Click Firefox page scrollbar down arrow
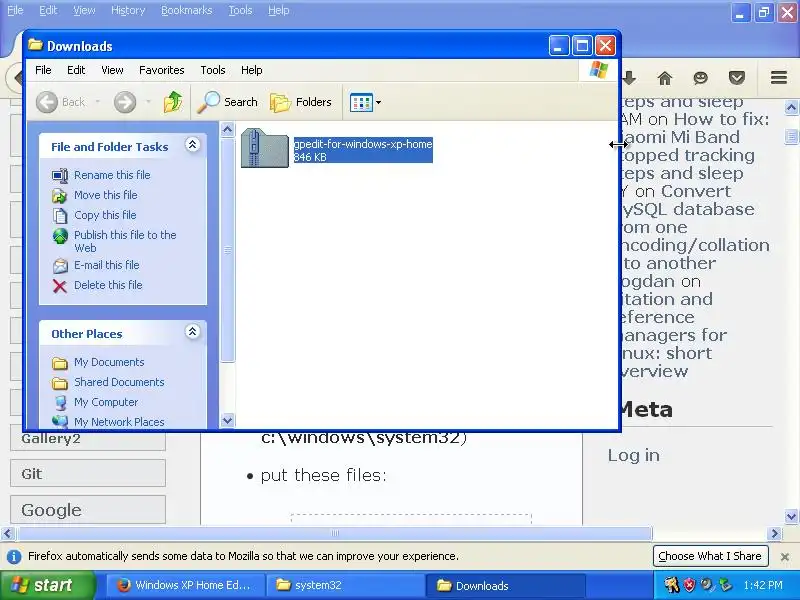 click(791, 516)
